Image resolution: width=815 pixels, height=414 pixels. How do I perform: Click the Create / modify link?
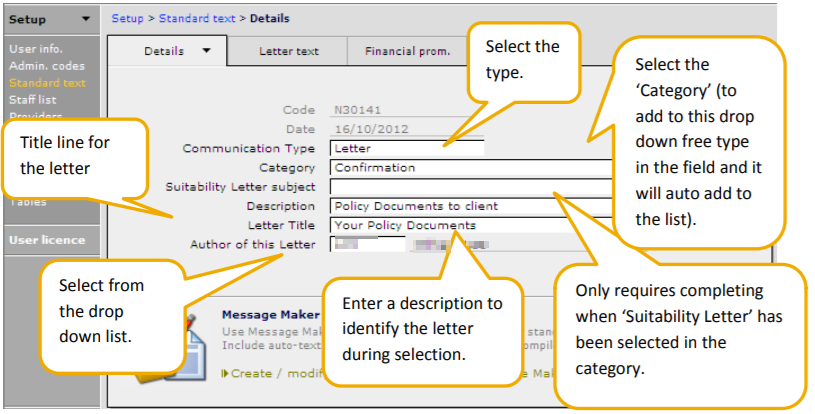272,373
